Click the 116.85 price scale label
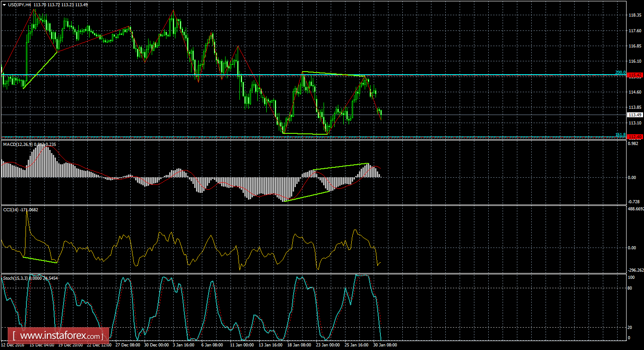Screen dimensions: 644x350 [635, 46]
